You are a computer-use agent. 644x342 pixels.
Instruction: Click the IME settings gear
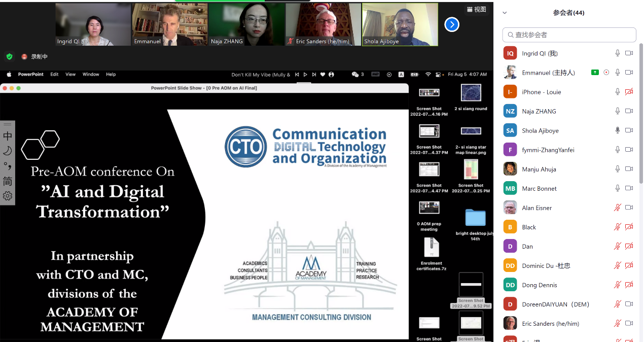click(8, 196)
